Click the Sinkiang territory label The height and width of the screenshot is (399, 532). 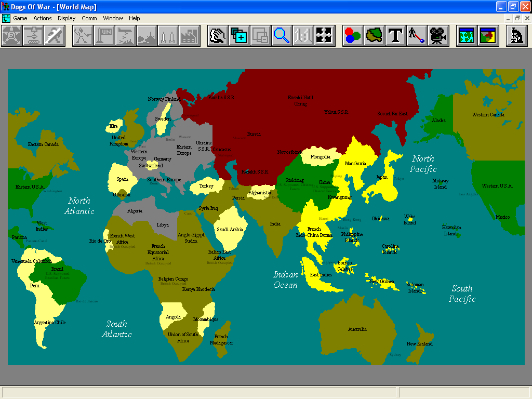click(295, 180)
